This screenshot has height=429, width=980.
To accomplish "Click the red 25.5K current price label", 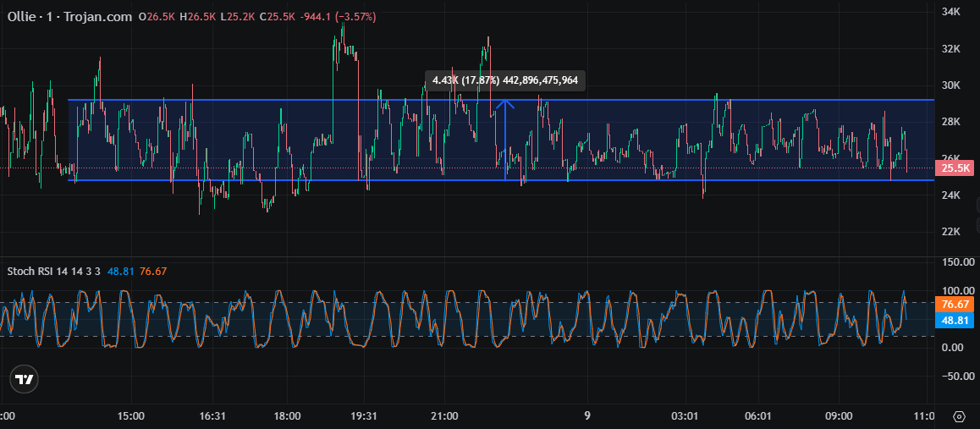I will (x=955, y=168).
